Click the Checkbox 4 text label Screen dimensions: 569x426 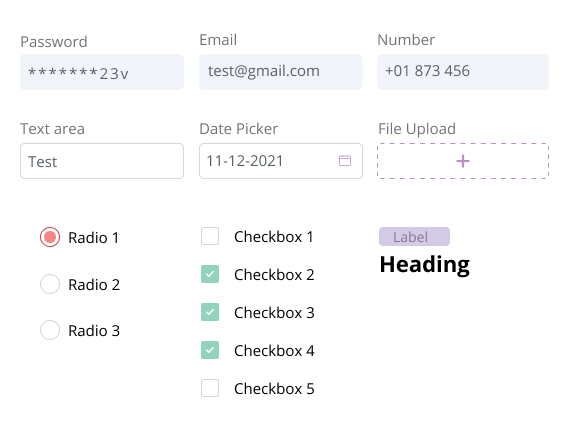274,351
